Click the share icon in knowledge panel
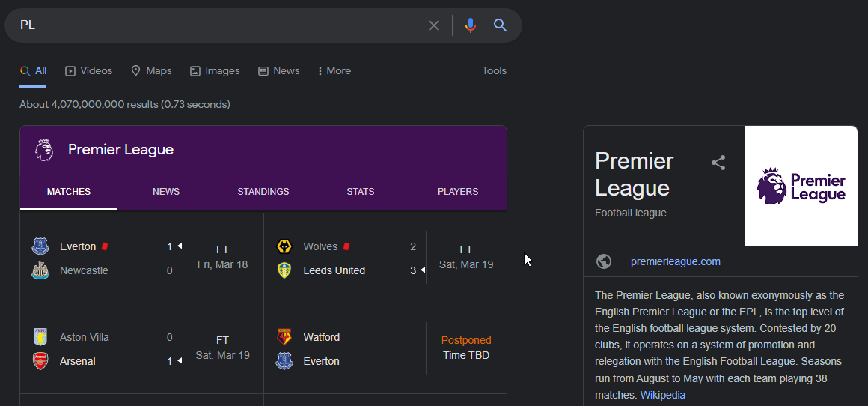 (x=718, y=163)
